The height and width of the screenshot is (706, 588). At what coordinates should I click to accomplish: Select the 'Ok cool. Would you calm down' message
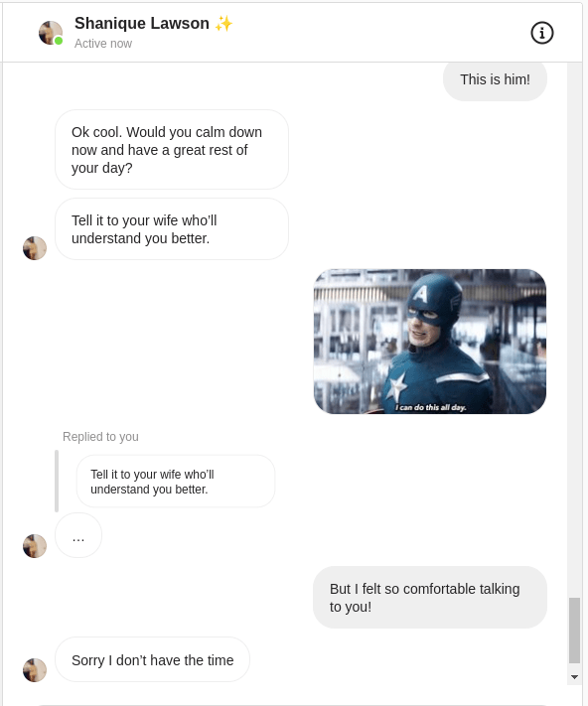172,150
